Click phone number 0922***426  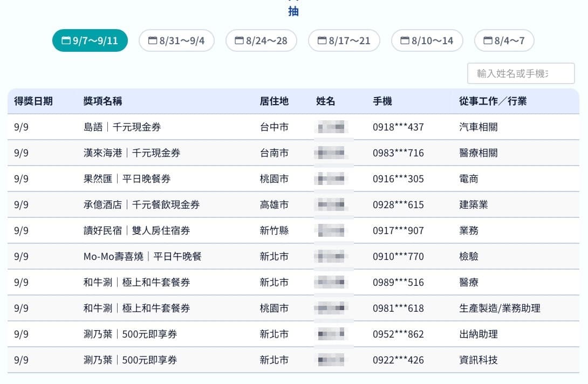(398, 360)
